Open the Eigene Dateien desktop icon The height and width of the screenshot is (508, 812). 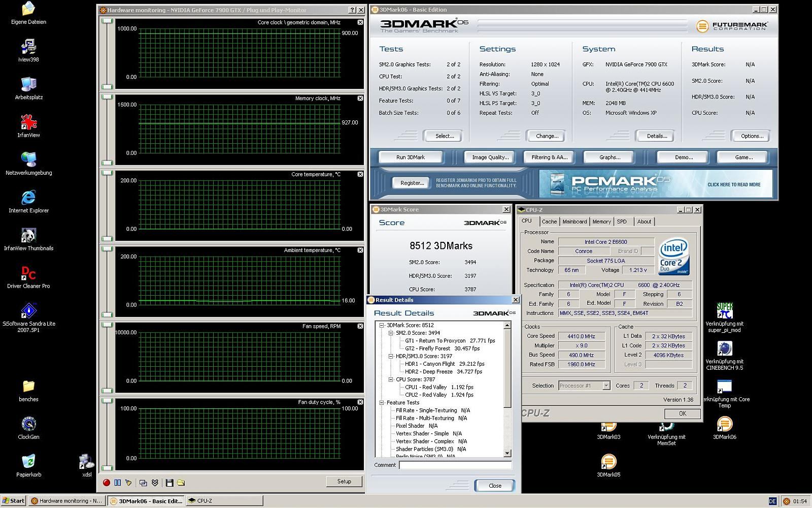(28, 14)
